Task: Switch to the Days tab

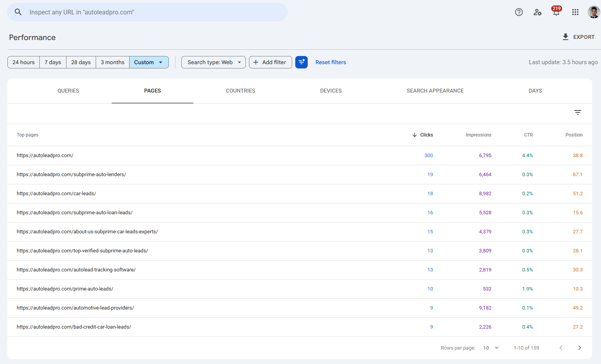Action: pos(535,91)
